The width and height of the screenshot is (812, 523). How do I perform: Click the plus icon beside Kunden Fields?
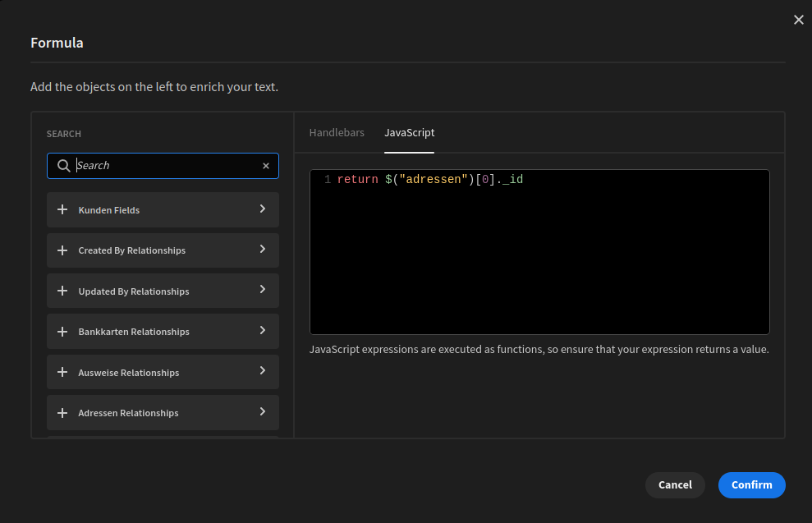point(62,209)
